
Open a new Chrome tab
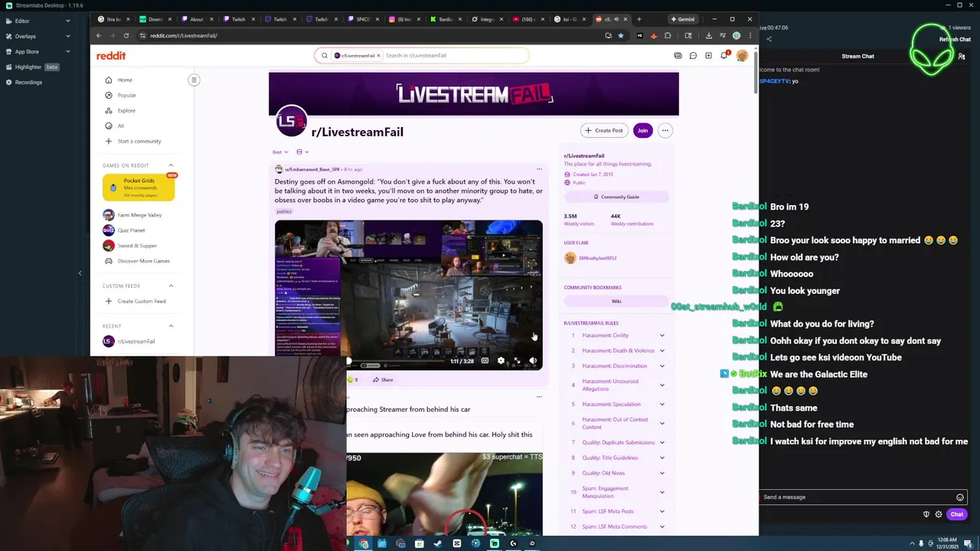tap(639, 19)
